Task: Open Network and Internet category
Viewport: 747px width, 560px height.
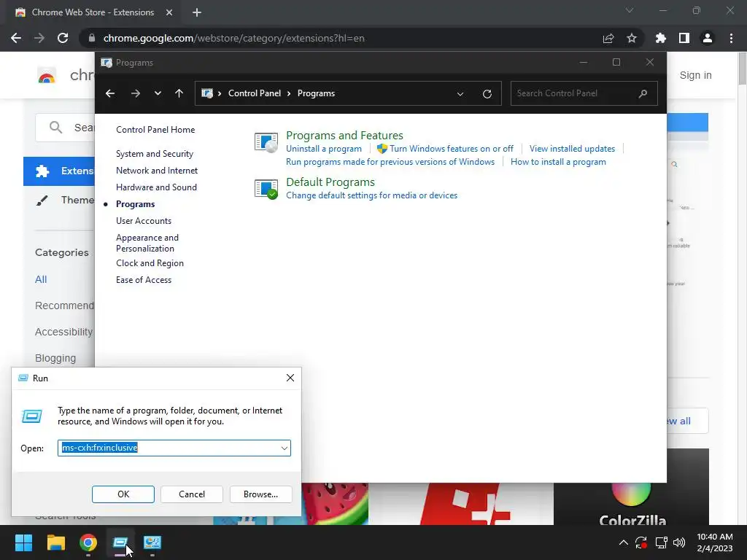Action: pyautogui.click(x=157, y=171)
